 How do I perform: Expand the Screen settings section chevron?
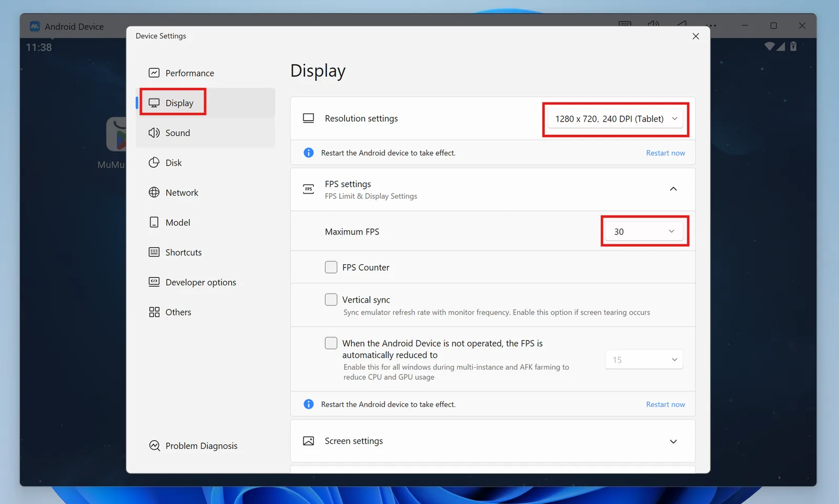[673, 442]
